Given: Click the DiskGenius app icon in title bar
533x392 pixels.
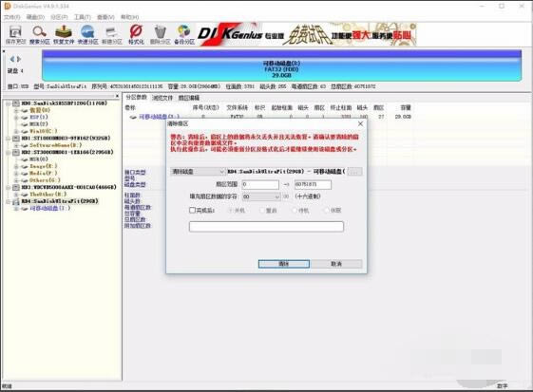Looking at the screenshot, I should pos(8,6).
